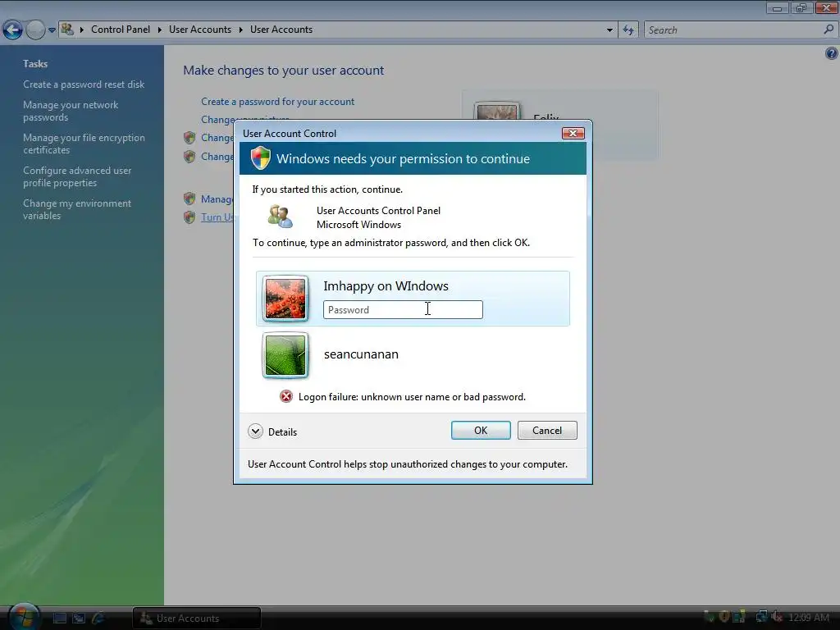Launch Internet Explorer from quick launch
The height and width of the screenshot is (630, 840).
98,619
